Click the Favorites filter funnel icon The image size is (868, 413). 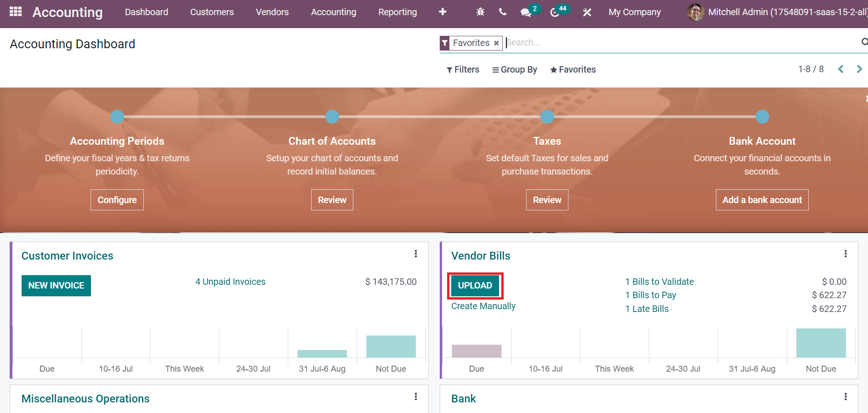tap(445, 43)
